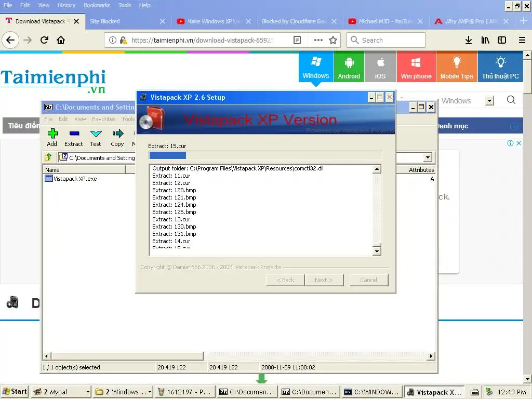Screen dimensions: 532x399
Task: Click Extract in 7-Zip toolbar
Action: [74, 137]
